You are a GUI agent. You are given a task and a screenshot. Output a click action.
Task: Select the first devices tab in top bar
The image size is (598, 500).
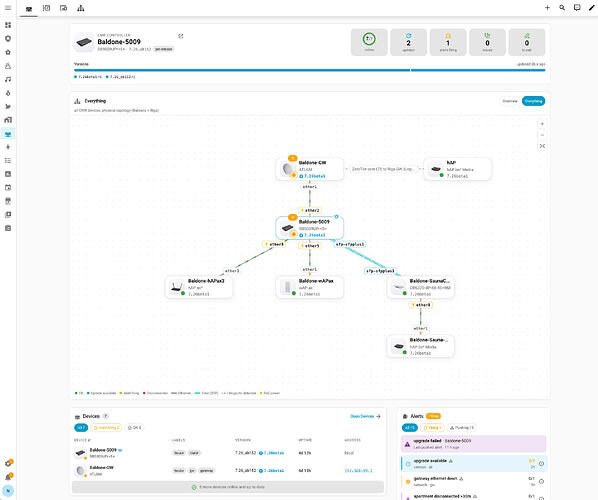(x=29, y=8)
